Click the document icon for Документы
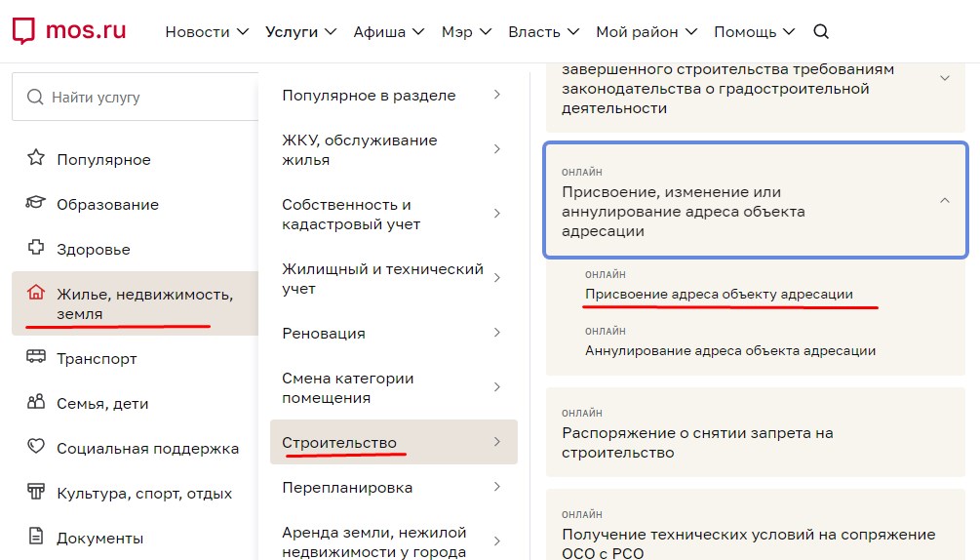 click(36, 537)
